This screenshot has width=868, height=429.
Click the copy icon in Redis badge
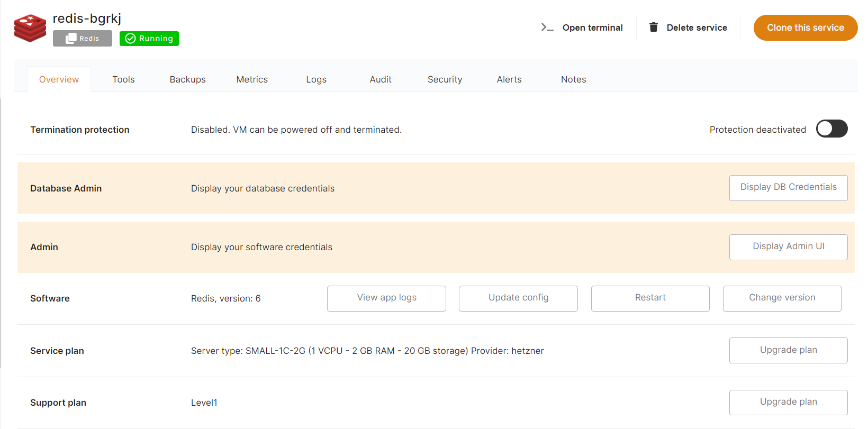(71, 38)
